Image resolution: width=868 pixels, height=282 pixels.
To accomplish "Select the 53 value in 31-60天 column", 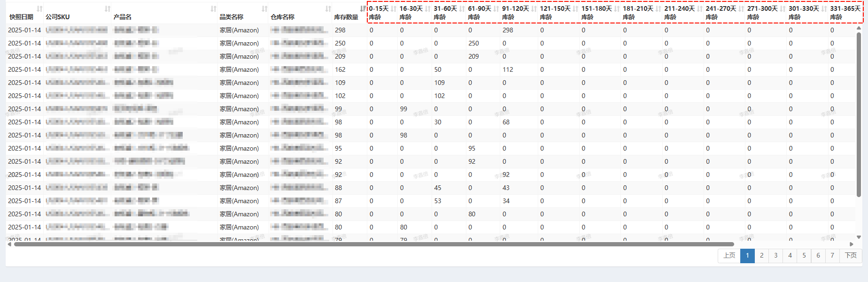I will click(438, 201).
